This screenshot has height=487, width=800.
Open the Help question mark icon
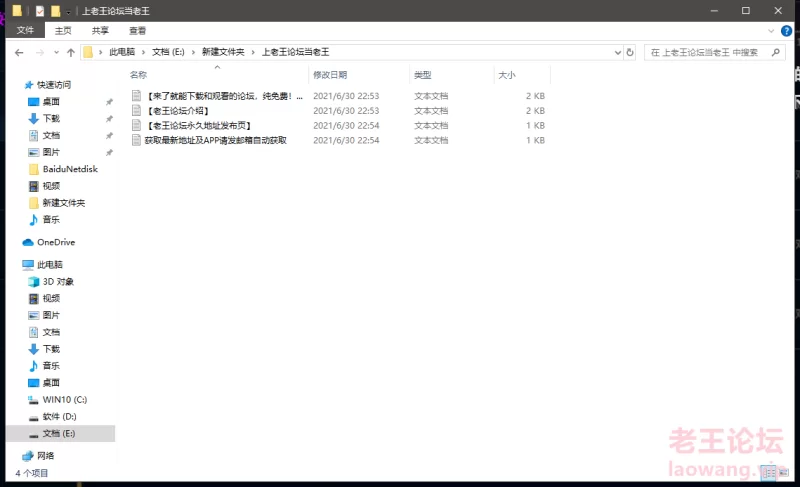(x=786, y=31)
